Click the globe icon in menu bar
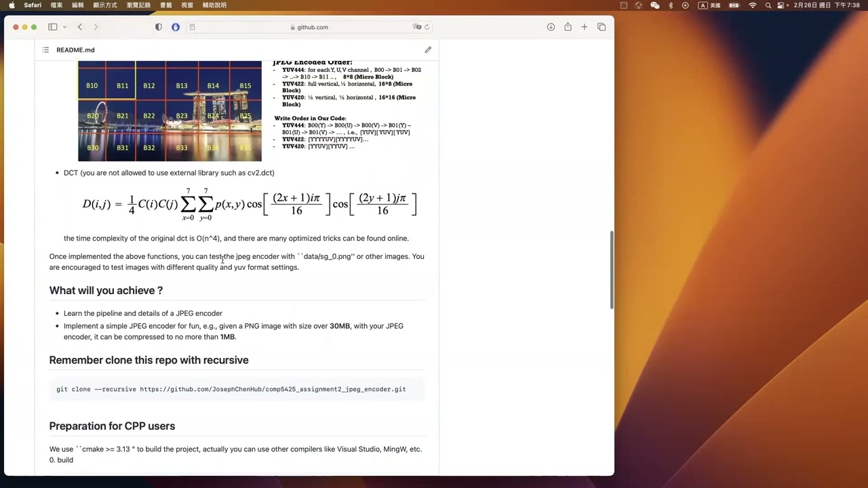 [639, 5]
